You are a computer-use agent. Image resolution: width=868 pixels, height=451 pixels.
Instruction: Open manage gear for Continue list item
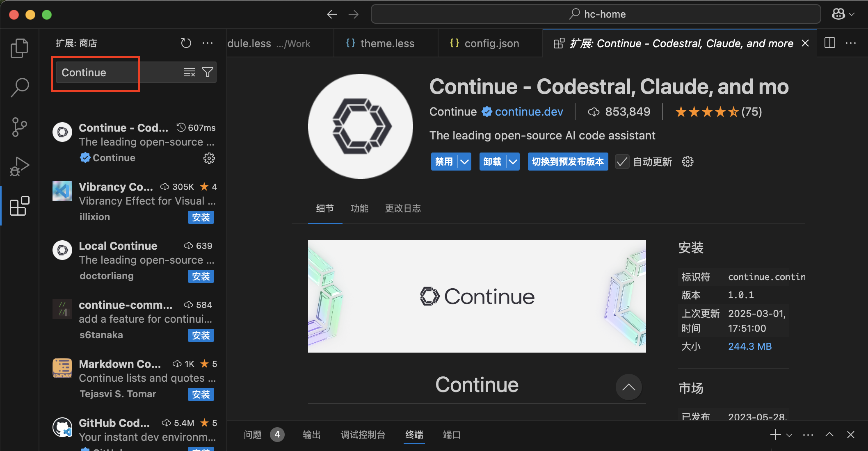pos(209,158)
